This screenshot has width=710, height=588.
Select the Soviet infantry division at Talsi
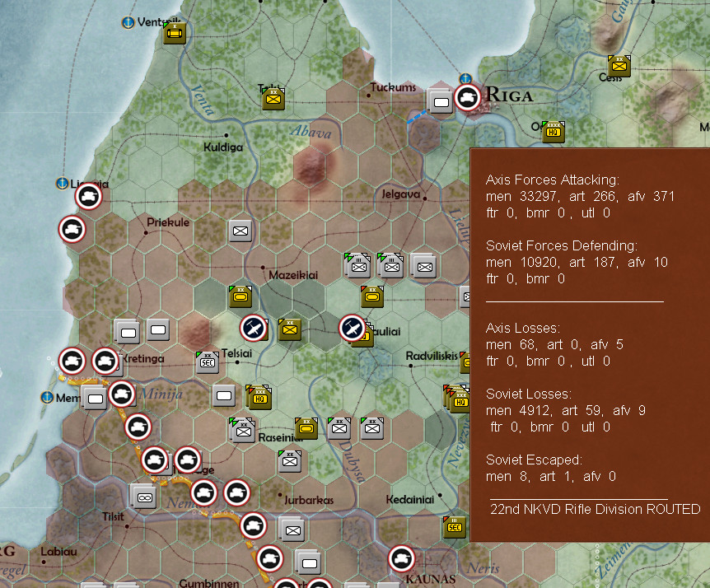coord(273,98)
